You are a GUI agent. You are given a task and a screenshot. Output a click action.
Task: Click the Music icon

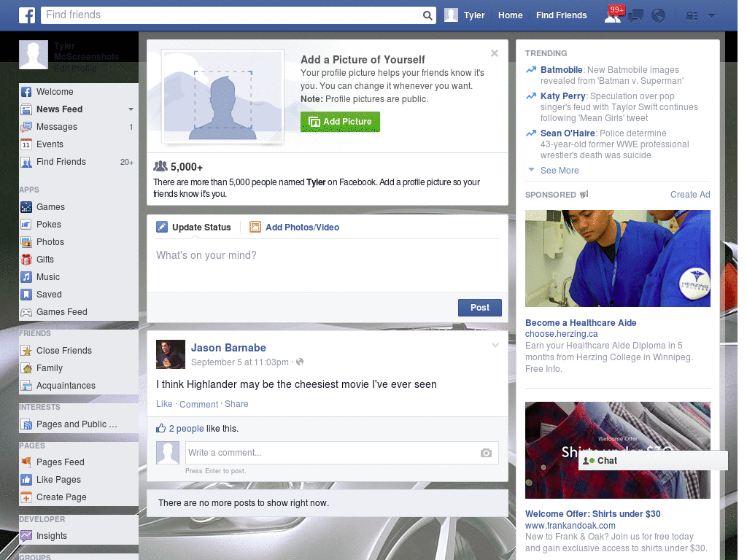[x=26, y=277]
